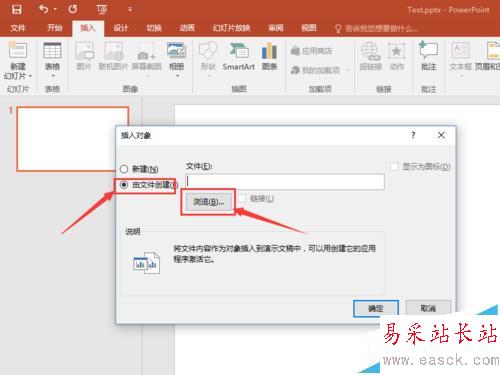Open the 文件 menu tab

[x=18, y=28]
